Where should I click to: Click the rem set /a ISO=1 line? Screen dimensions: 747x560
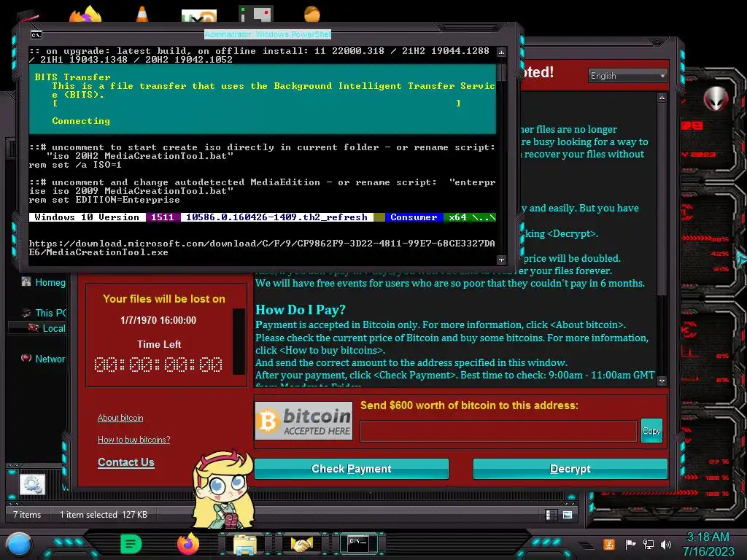pyautogui.click(x=75, y=165)
